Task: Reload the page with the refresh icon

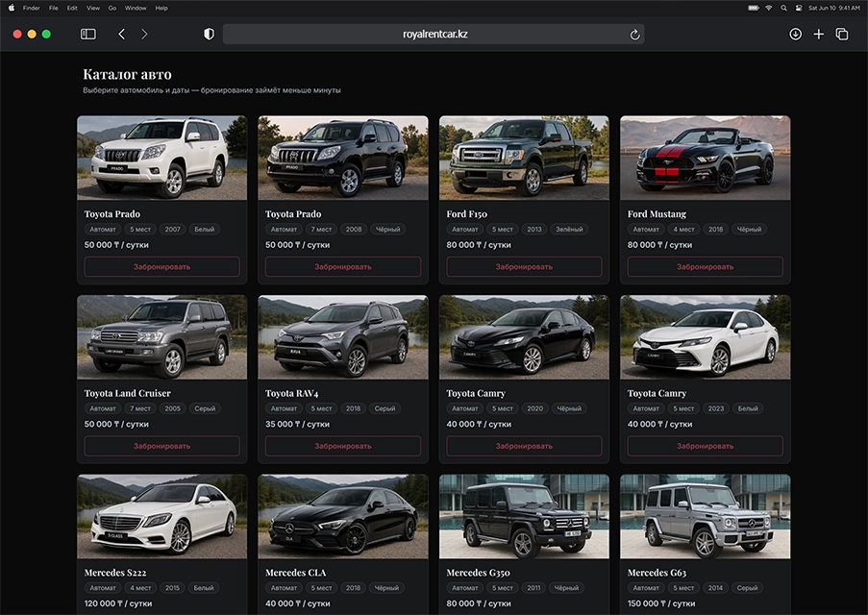Action: pos(634,35)
